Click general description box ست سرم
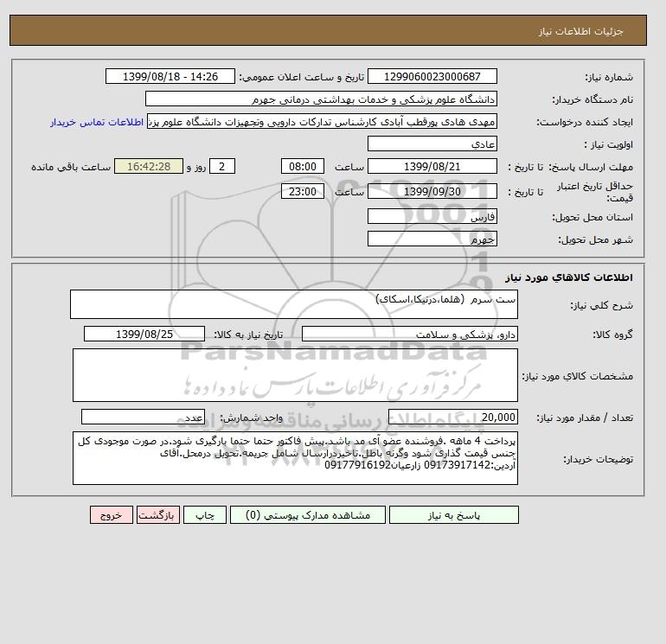The image size is (666, 644). coord(294,304)
